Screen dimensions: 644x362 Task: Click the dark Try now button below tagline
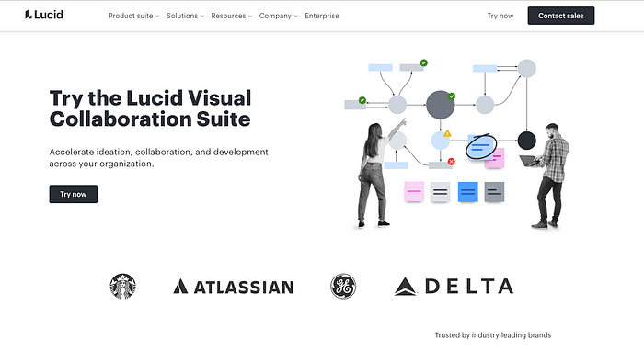tap(74, 194)
